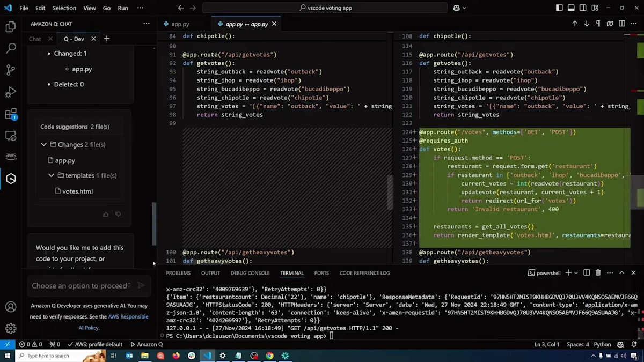Go to next change in diff editor
Viewport: 644px width, 362px height.
click(x=587, y=24)
